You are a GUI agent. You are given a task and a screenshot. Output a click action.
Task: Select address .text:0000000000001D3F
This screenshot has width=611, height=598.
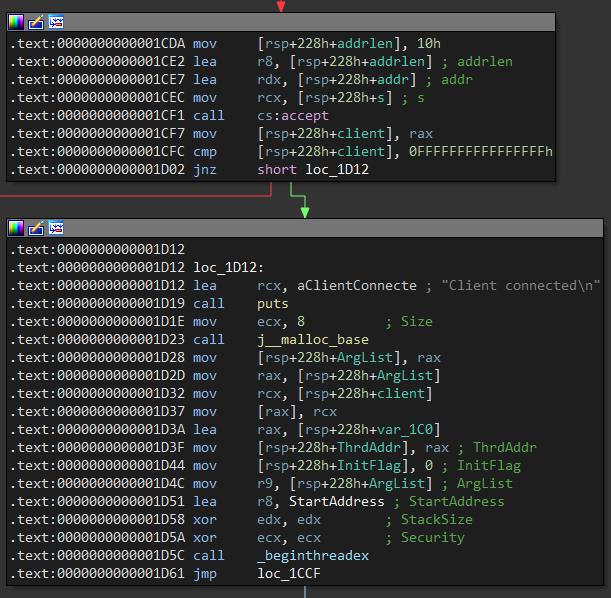[x=98, y=448]
